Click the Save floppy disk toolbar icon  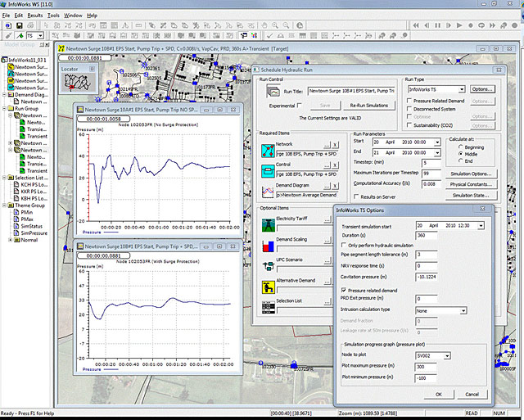pos(20,25)
